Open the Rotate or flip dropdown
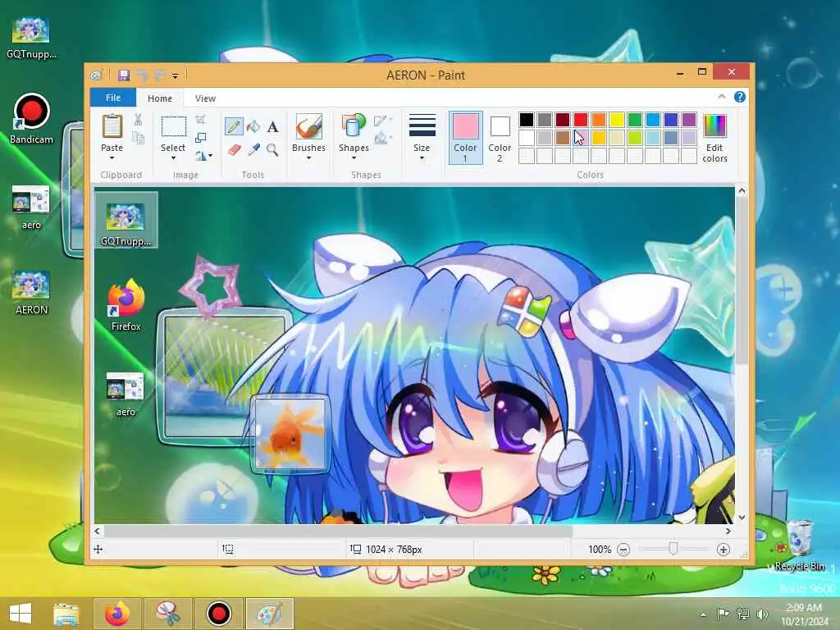Viewport: 840px width, 630px height. [x=203, y=156]
